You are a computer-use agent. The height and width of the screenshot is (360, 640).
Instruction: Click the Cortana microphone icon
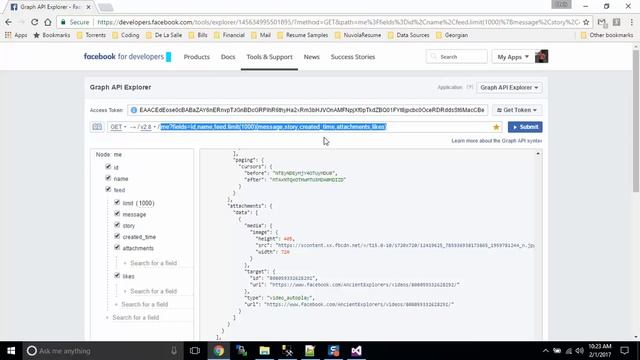pyautogui.click(x=174, y=351)
